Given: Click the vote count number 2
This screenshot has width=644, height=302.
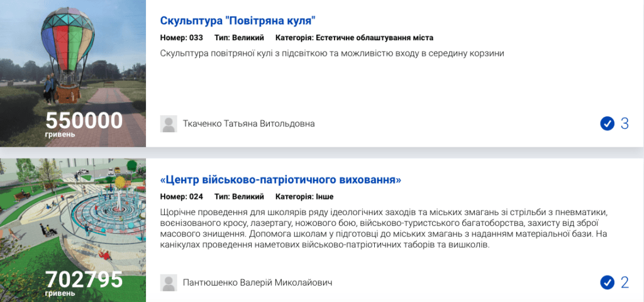Looking at the screenshot, I should [x=625, y=282].
